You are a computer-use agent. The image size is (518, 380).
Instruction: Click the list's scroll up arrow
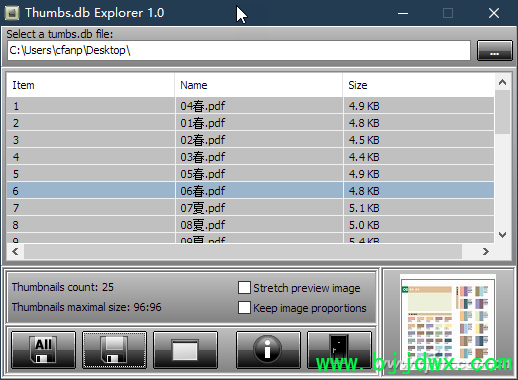[x=502, y=82]
